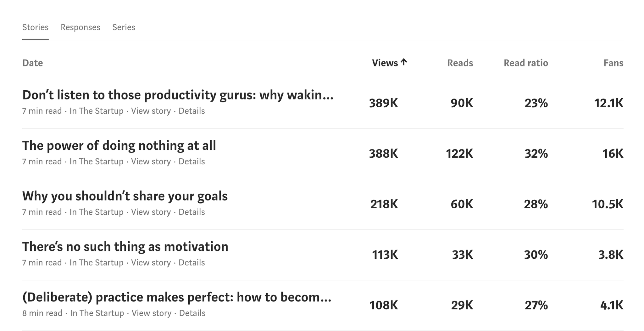Open the Deliberate practice story title
The height and width of the screenshot is (331, 644).
177,297
